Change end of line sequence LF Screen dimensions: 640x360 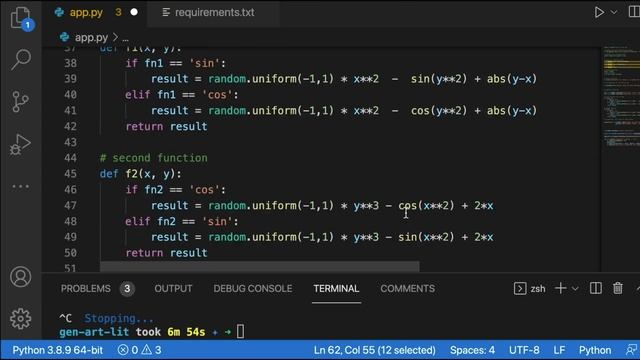click(559, 350)
